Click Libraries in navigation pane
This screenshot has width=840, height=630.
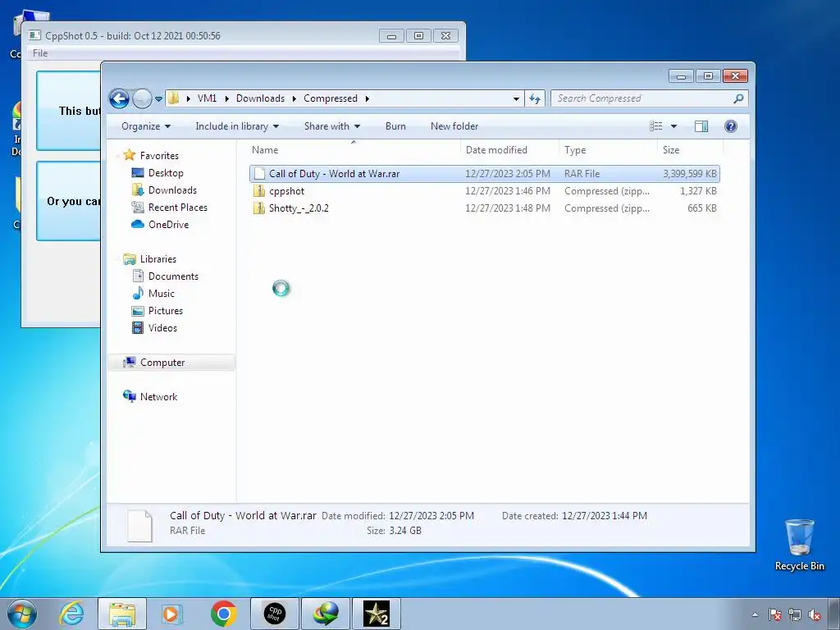point(157,259)
